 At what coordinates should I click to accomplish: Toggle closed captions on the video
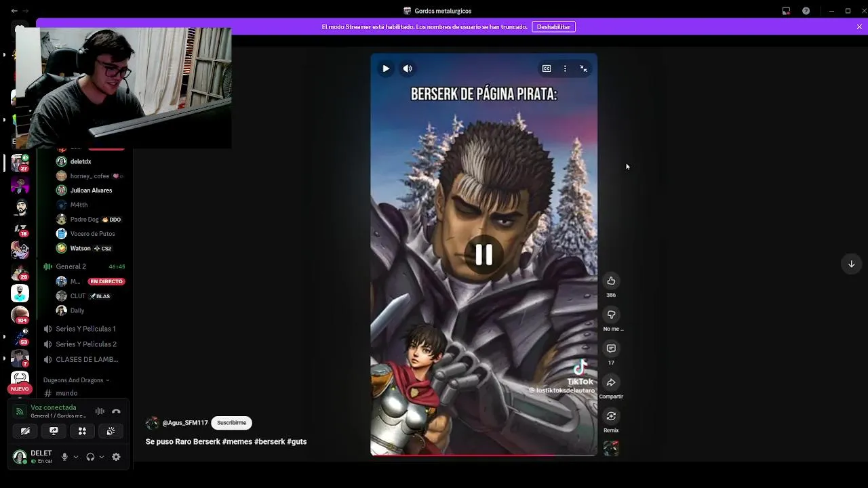tap(547, 68)
